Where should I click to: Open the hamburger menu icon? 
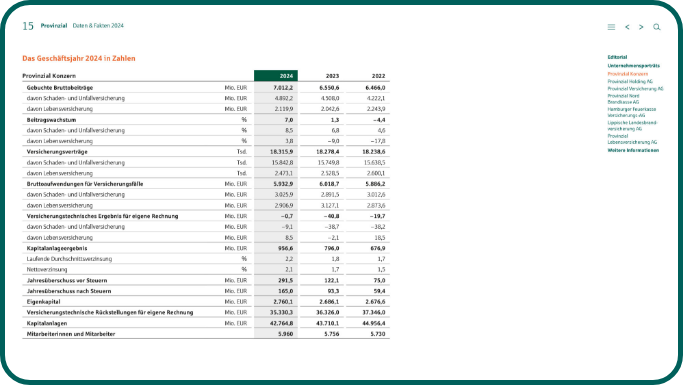[x=611, y=27]
